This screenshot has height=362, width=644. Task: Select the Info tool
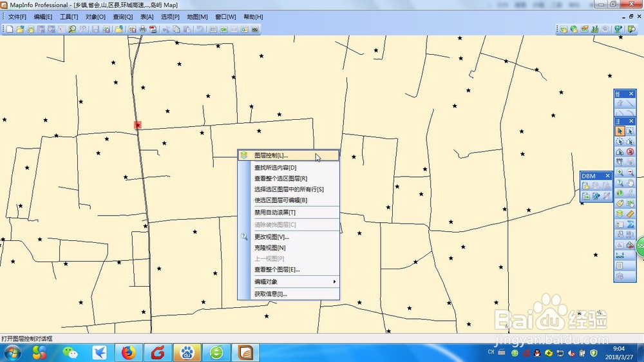(620, 193)
